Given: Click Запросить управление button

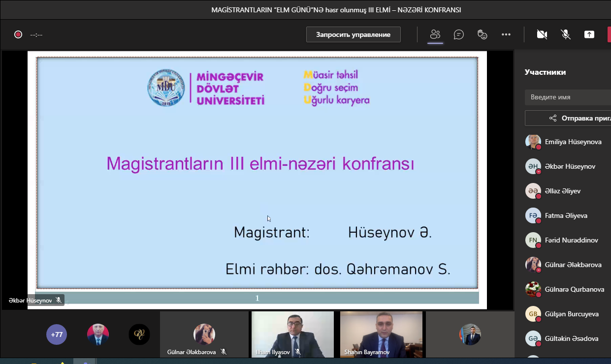Looking at the screenshot, I should (x=353, y=34).
